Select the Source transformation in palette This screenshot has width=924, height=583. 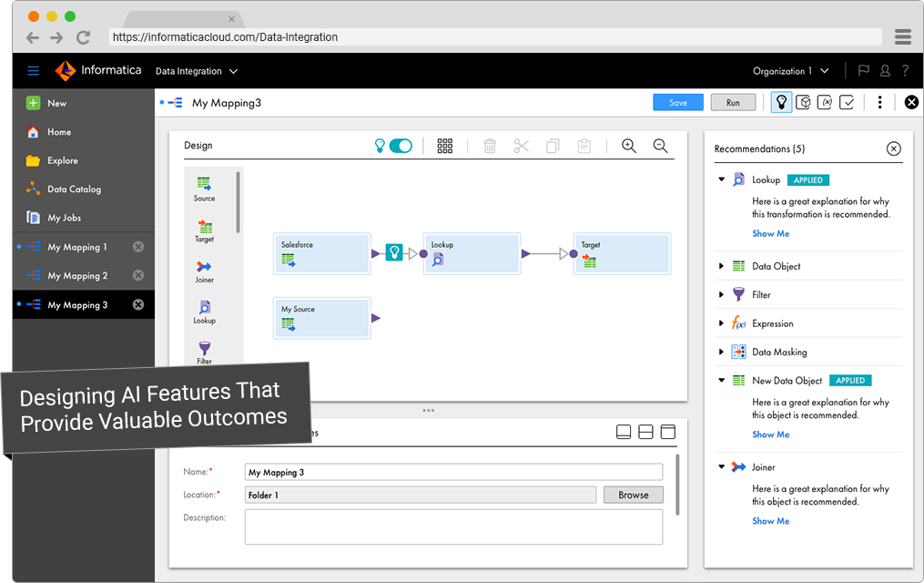(205, 189)
